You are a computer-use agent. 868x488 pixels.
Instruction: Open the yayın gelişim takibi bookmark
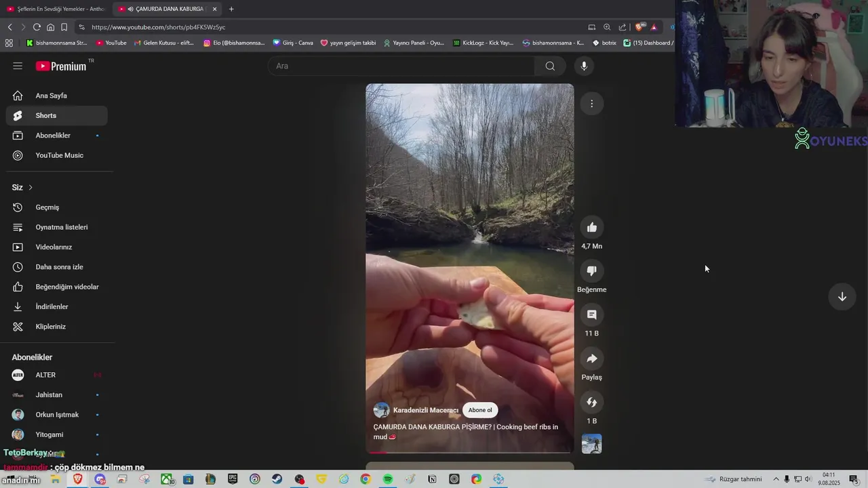(348, 43)
